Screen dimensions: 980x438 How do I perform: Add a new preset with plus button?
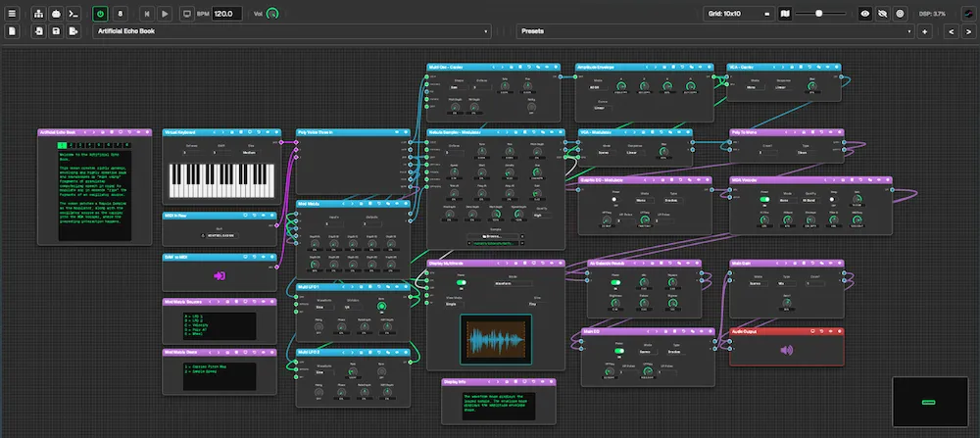tap(924, 31)
